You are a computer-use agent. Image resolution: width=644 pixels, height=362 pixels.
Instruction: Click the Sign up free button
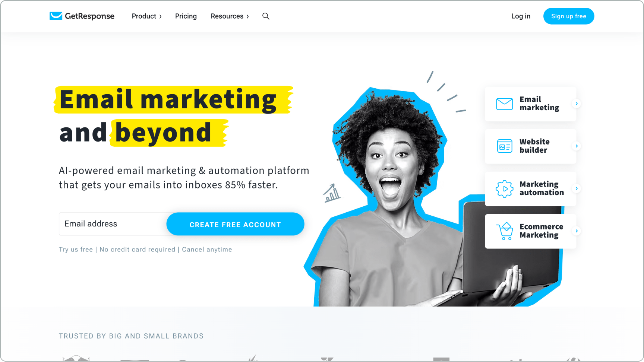click(x=569, y=16)
